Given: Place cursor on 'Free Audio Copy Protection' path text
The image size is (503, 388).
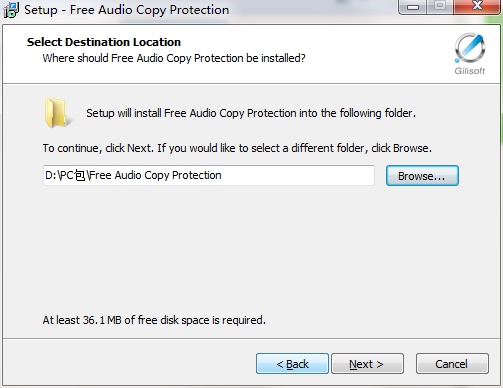Looking at the screenshot, I should click(x=156, y=175).
